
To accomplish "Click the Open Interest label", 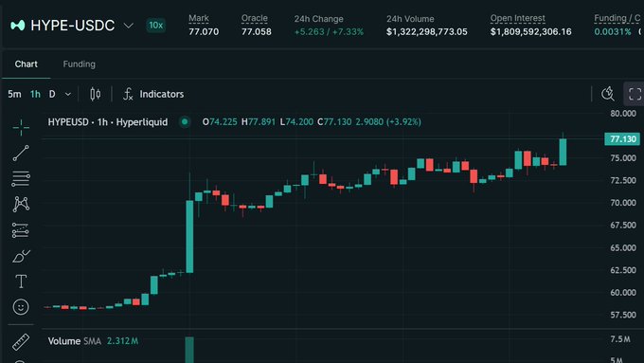I will tap(517, 18).
